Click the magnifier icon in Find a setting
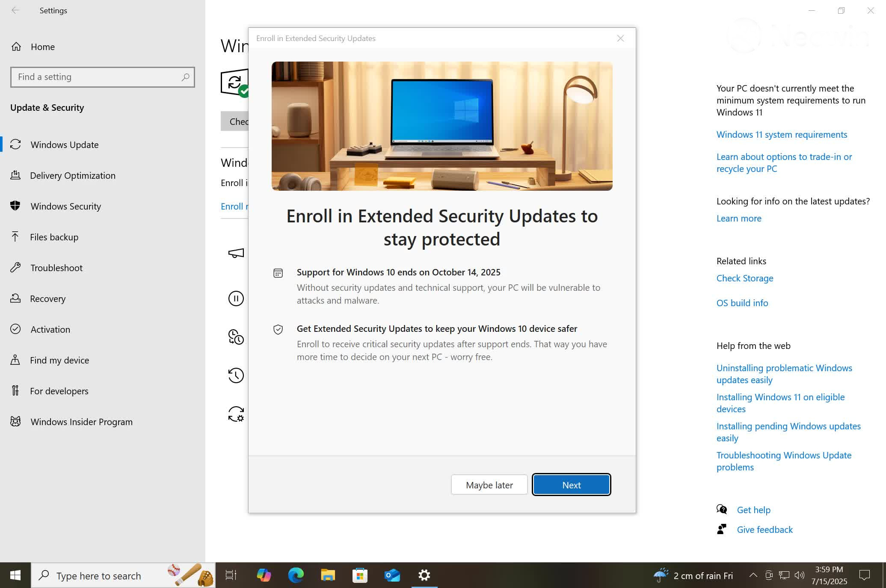 pyautogui.click(x=185, y=77)
